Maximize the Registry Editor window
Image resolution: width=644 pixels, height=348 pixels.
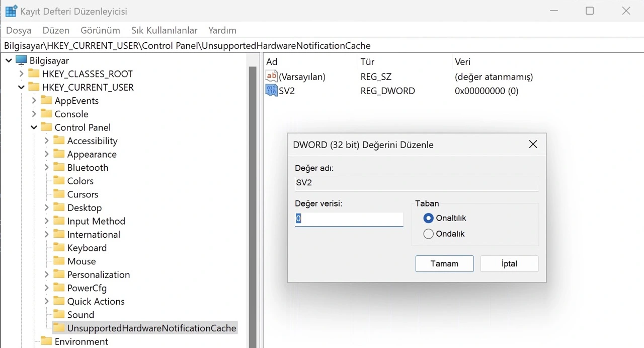click(x=590, y=11)
